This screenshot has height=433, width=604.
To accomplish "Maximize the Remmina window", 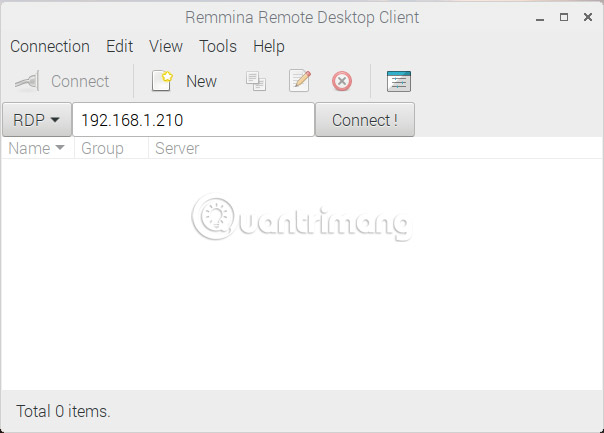I will click(x=564, y=17).
